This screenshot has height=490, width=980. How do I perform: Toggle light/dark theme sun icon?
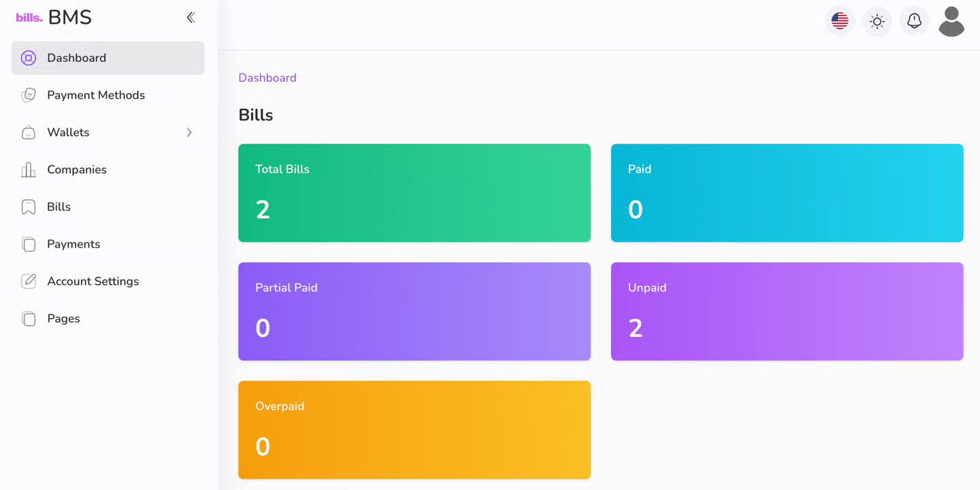pyautogui.click(x=877, y=21)
